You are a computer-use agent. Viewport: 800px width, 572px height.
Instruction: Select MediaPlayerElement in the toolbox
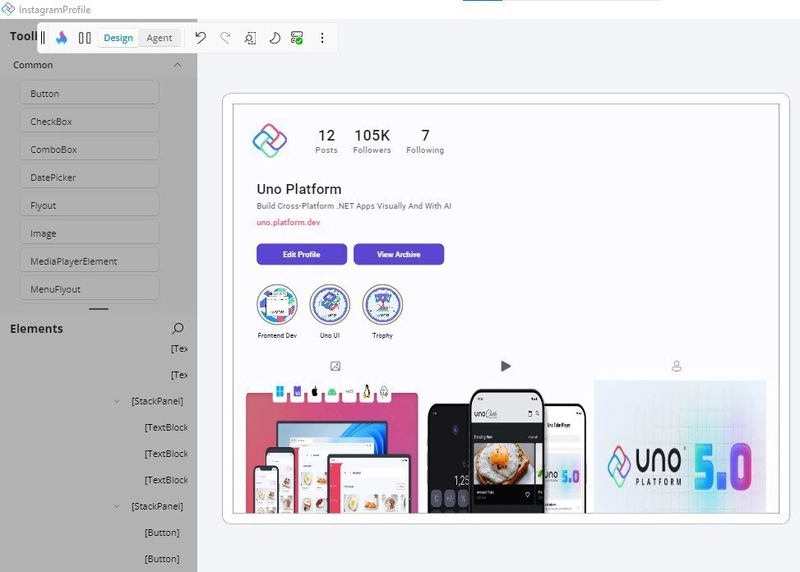(x=89, y=261)
